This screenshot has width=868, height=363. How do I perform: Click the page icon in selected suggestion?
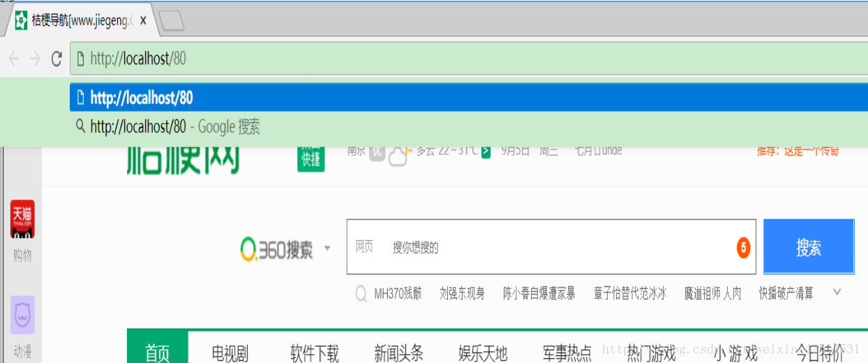pyautogui.click(x=80, y=98)
